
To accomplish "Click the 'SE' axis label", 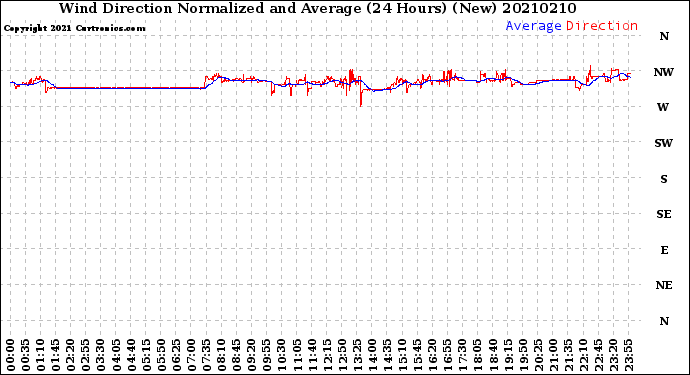I will pyautogui.click(x=664, y=214).
